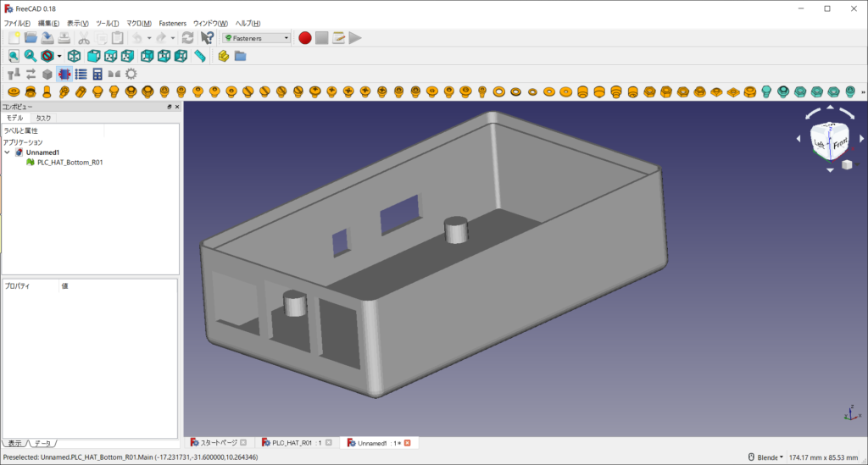Click the execute macro play icon
The width and height of the screenshot is (868, 465).
tap(355, 38)
